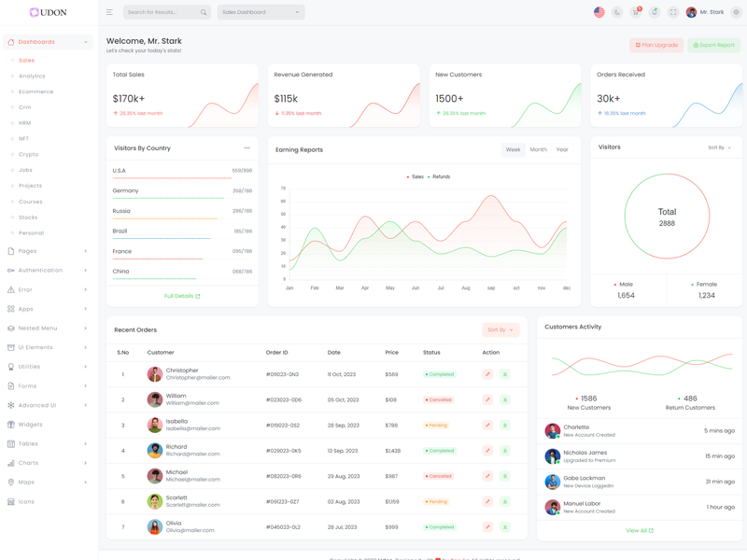Open notifications bell icon
Screen dimensions: 747x560
point(655,12)
